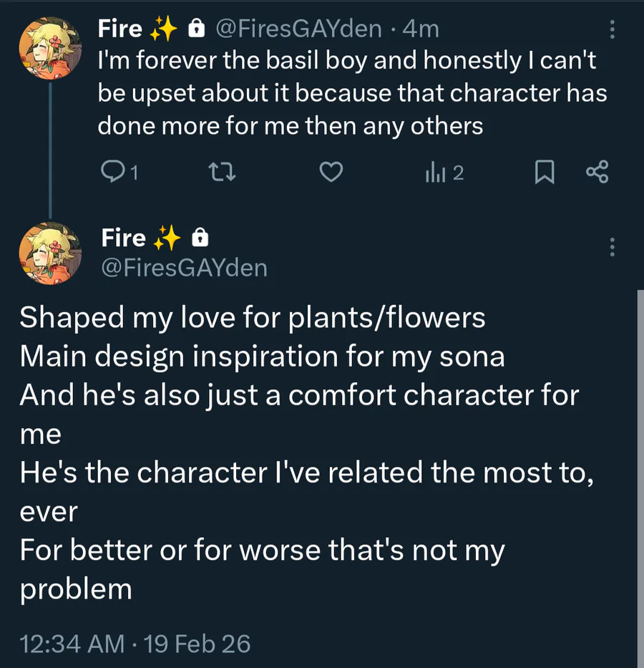Open more options on the main tweet
Screen dimensions: 644x668
point(612,246)
